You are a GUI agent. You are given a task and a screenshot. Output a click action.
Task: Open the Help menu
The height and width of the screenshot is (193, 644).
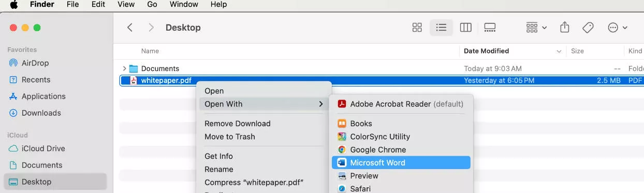coord(218,5)
